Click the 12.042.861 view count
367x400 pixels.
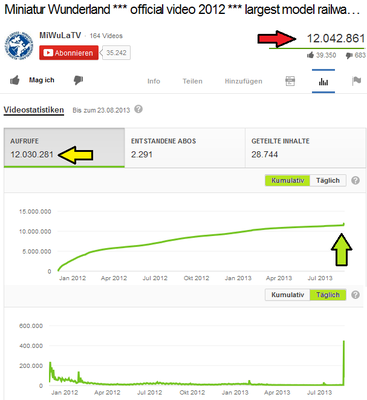pyautogui.click(x=336, y=38)
